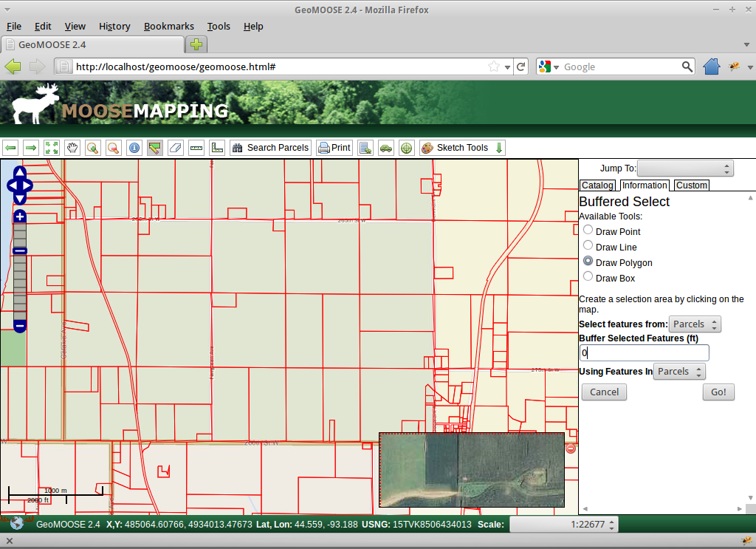
Task: Go to the browser home page
Action: (x=712, y=67)
